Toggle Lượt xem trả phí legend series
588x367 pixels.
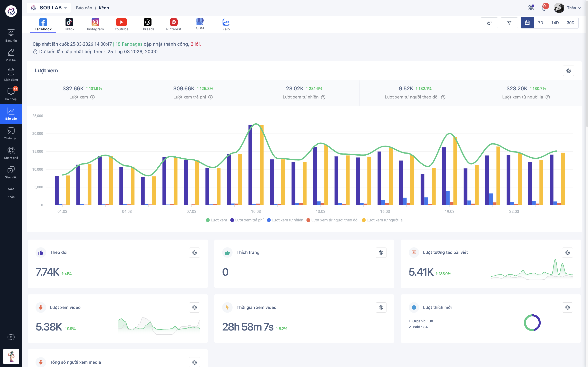[x=247, y=220]
